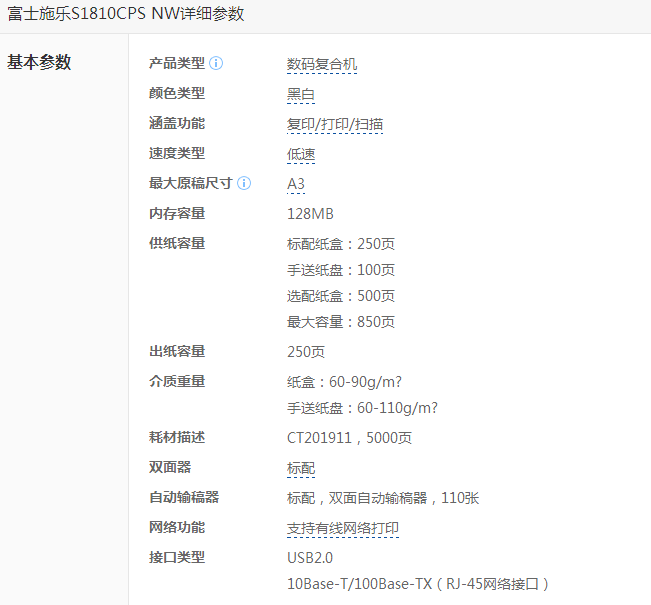Select the 基本参数 section heading
Screen dimensions: 651x605
39,62
